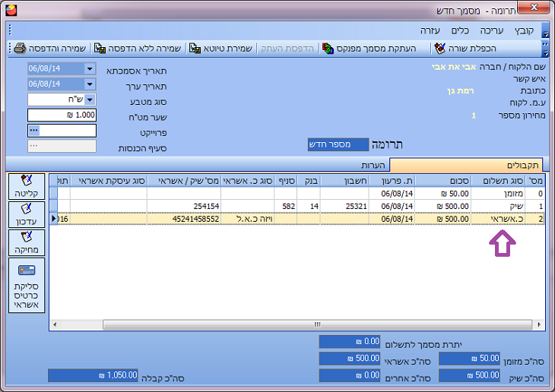Click שמירה ללא הדפסה (save without print)
This screenshot has height=392, width=555.
click(100, 49)
